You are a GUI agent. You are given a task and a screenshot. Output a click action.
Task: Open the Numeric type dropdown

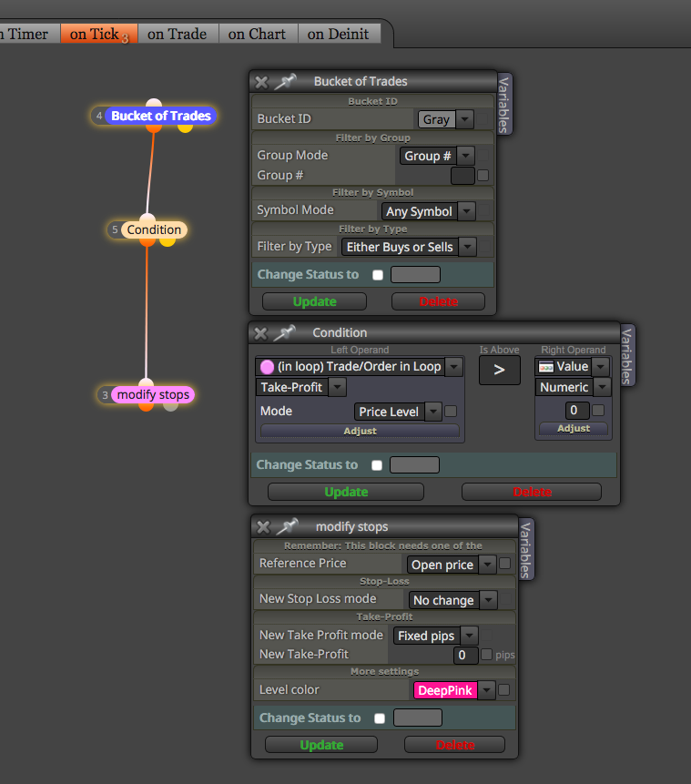573,388
